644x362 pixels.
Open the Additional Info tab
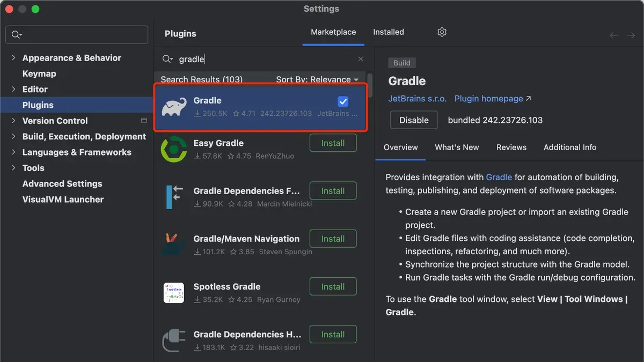pos(570,147)
